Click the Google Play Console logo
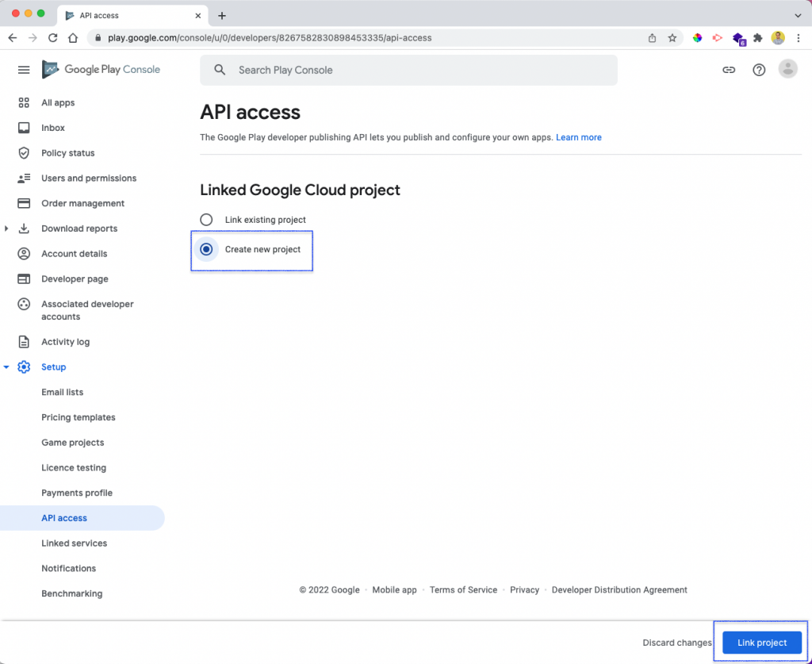The height and width of the screenshot is (664, 812). click(x=101, y=69)
